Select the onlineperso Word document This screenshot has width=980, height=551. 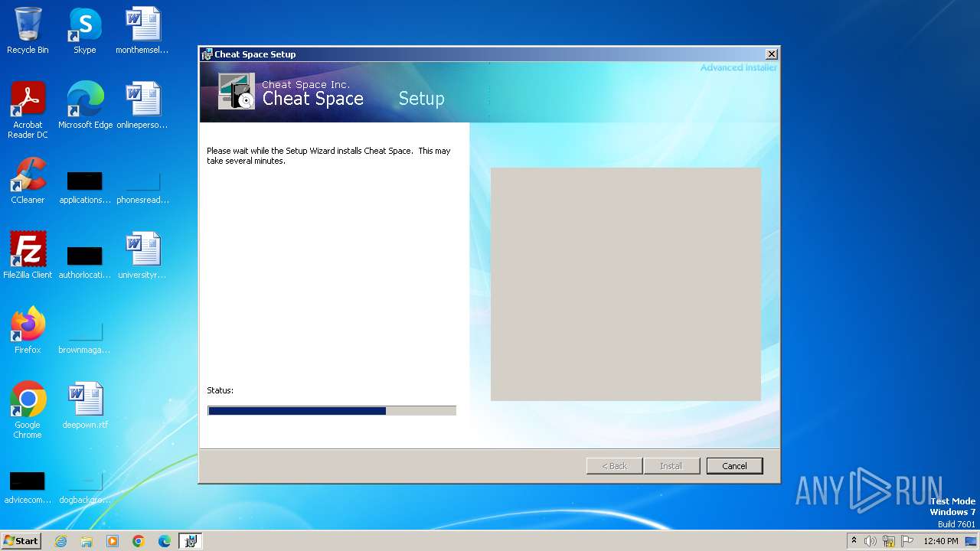point(142,106)
